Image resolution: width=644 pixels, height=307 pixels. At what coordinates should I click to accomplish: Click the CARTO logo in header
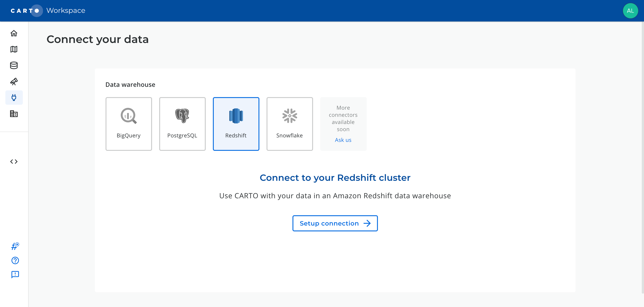coord(26,11)
